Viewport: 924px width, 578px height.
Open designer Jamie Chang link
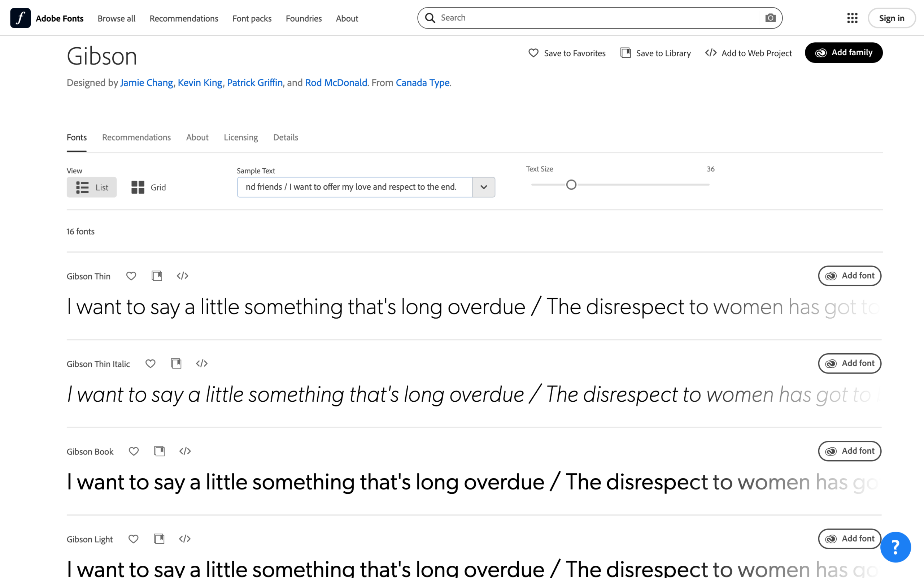147,83
